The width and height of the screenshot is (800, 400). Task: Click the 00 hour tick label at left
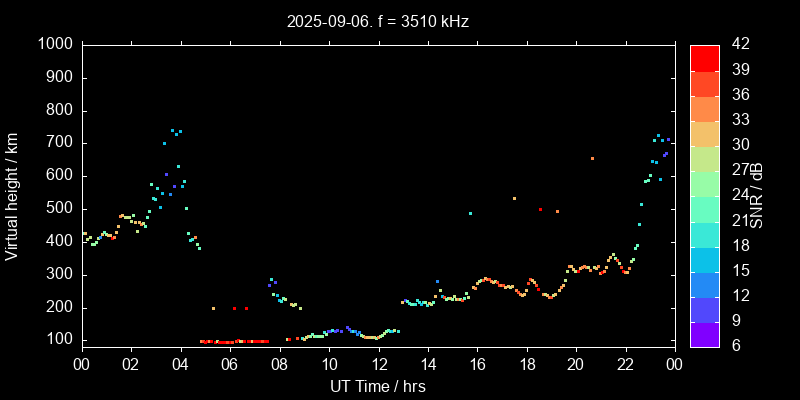[81, 365]
